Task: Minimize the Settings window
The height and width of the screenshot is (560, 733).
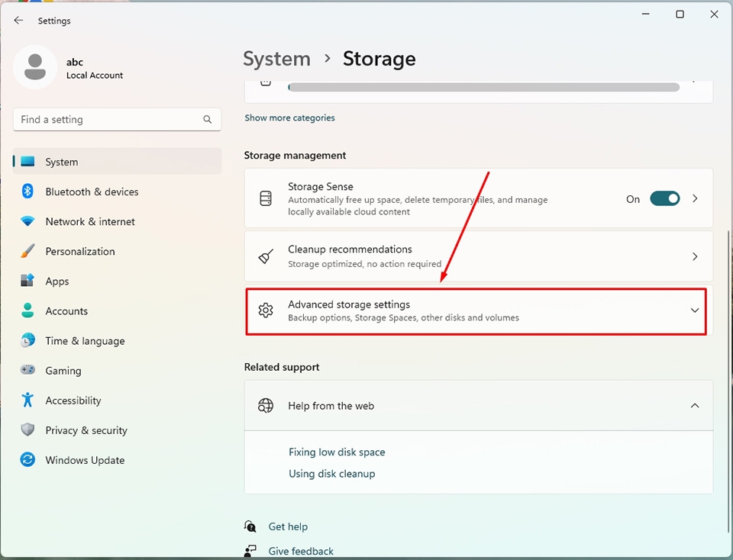Action: click(646, 14)
